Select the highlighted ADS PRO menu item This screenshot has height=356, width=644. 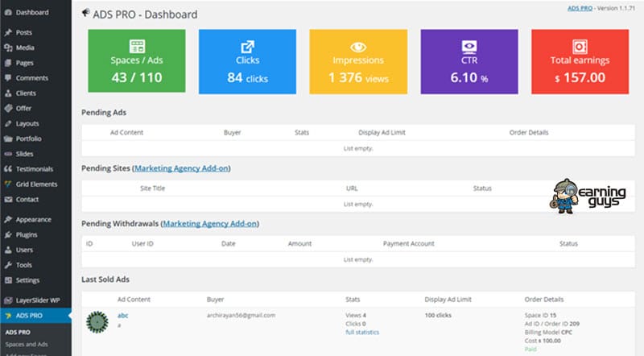click(35, 316)
